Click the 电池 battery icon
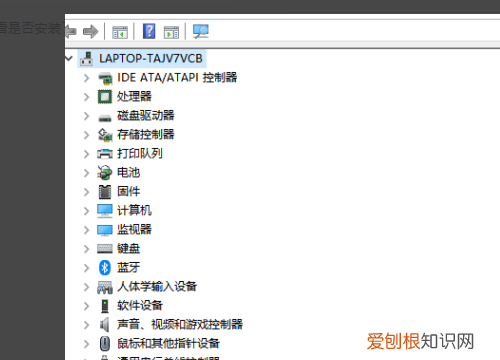 pyautogui.click(x=105, y=173)
